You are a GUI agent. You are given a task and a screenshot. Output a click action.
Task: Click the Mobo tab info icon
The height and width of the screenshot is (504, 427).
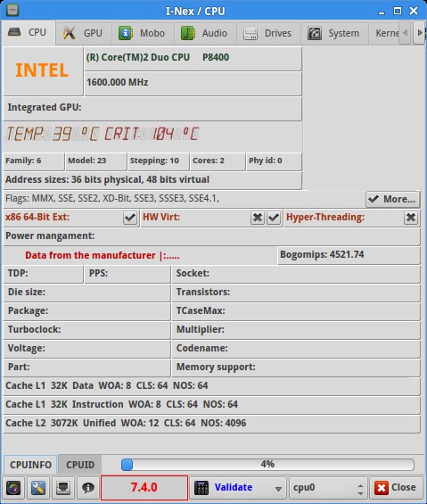point(126,33)
